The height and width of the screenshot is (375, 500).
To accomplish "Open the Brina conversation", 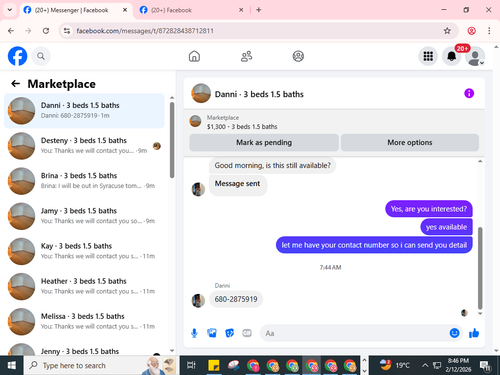I will pos(84,181).
